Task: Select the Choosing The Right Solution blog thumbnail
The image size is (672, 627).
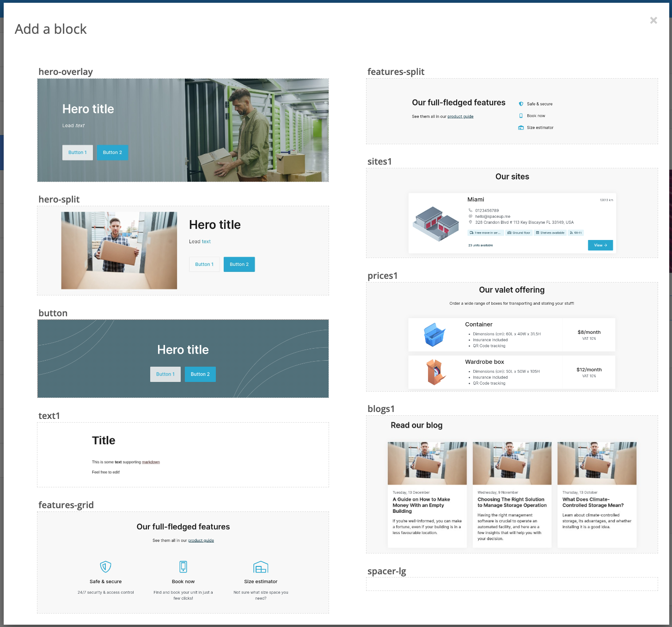Action: 512,463
